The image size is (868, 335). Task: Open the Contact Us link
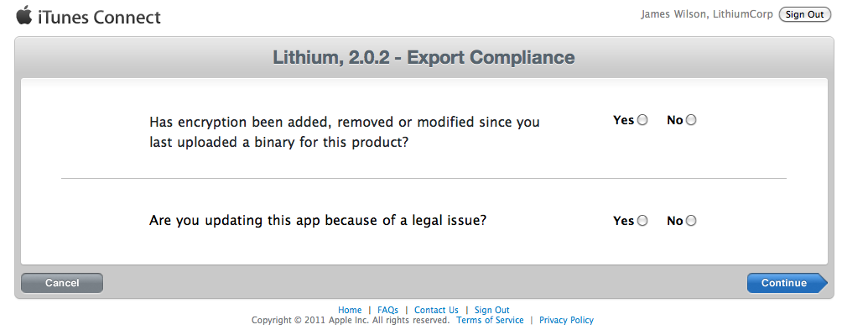(x=436, y=310)
